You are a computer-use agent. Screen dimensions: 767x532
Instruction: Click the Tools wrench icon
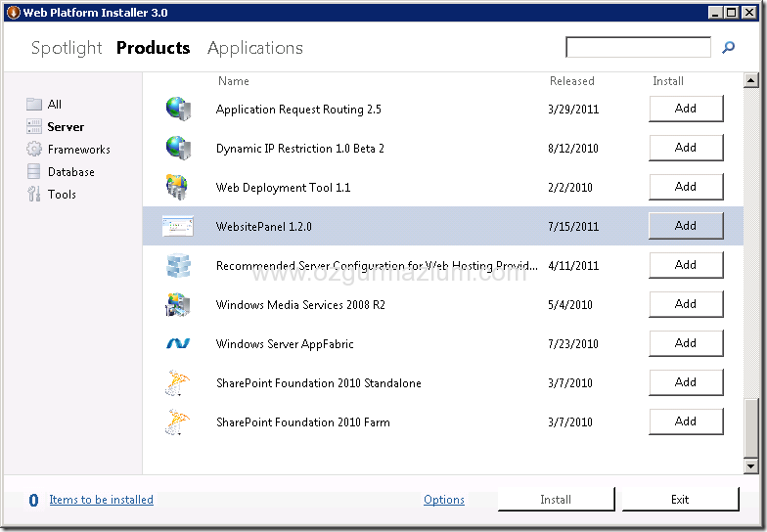click(33, 194)
